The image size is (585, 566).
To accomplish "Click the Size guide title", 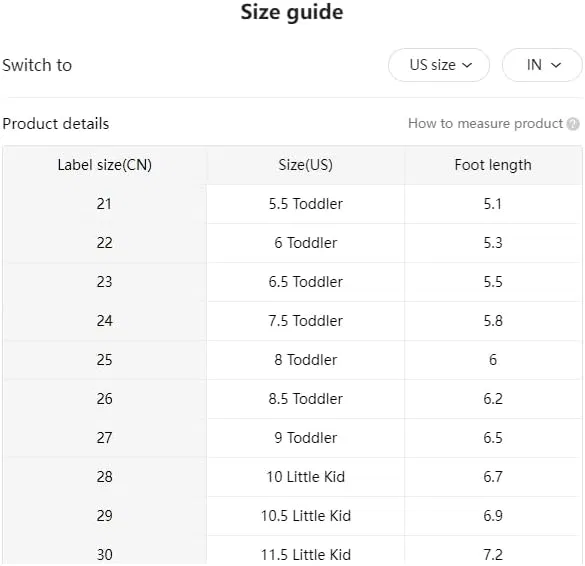I will coord(292,12).
